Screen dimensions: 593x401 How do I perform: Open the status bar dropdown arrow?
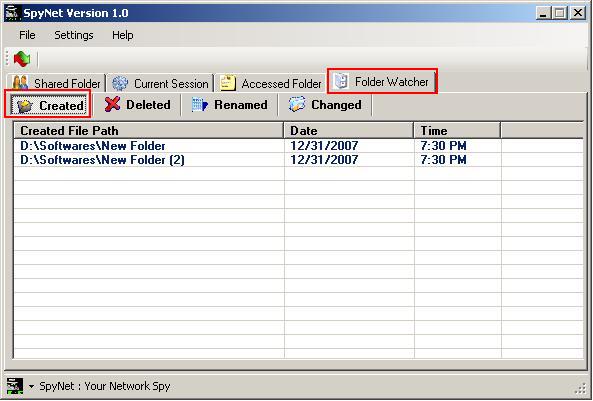(31, 387)
